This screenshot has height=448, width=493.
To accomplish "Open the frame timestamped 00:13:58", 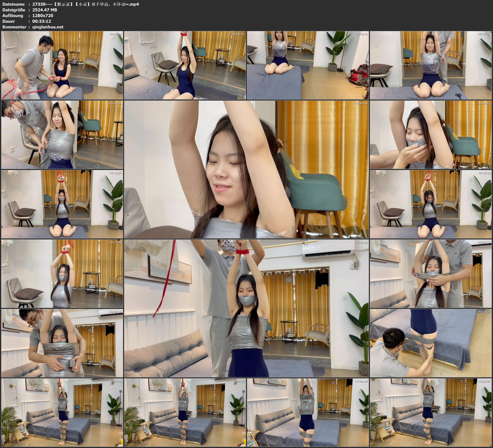I will pyautogui.click(x=62, y=204).
